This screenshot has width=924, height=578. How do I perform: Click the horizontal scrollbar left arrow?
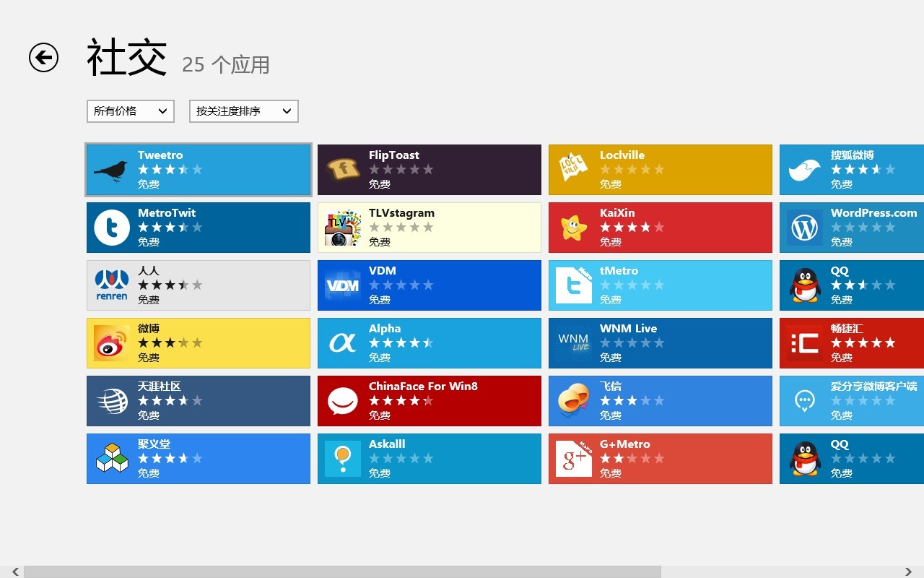15,572
